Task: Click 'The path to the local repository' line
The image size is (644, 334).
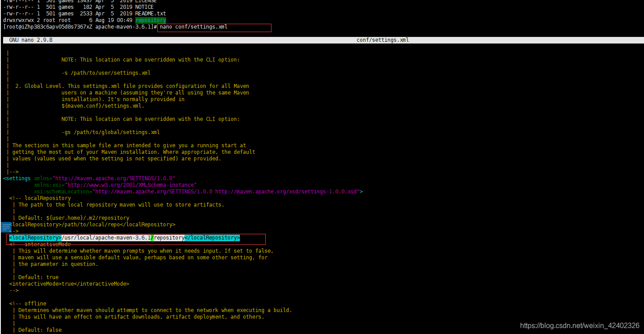Action: (x=121, y=205)
